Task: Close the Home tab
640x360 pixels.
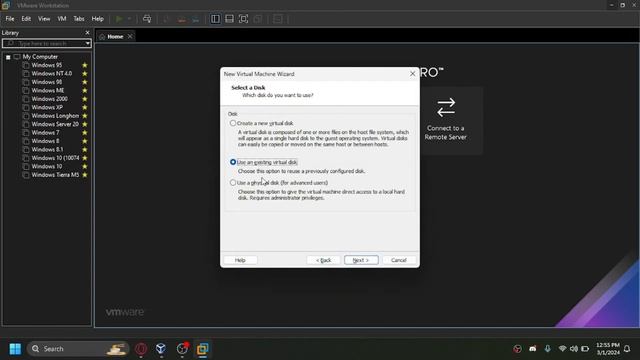Action: [x=130, y=36]
